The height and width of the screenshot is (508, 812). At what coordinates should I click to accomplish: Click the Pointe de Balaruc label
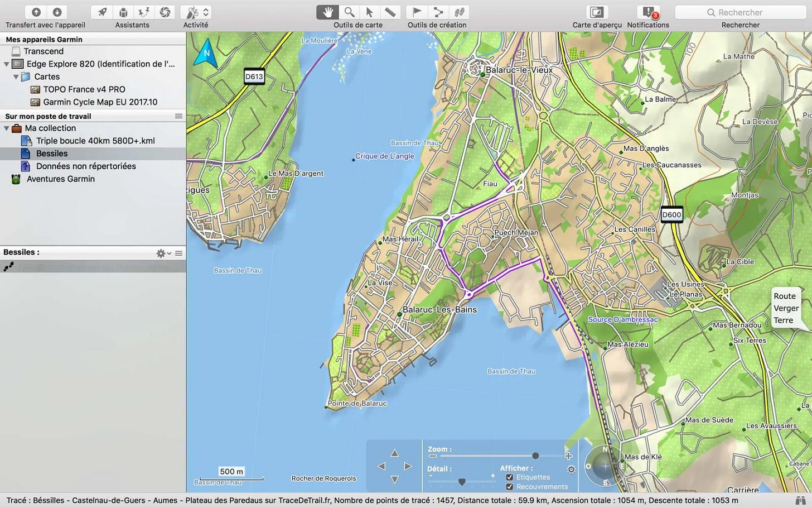[x=357, y=403]
